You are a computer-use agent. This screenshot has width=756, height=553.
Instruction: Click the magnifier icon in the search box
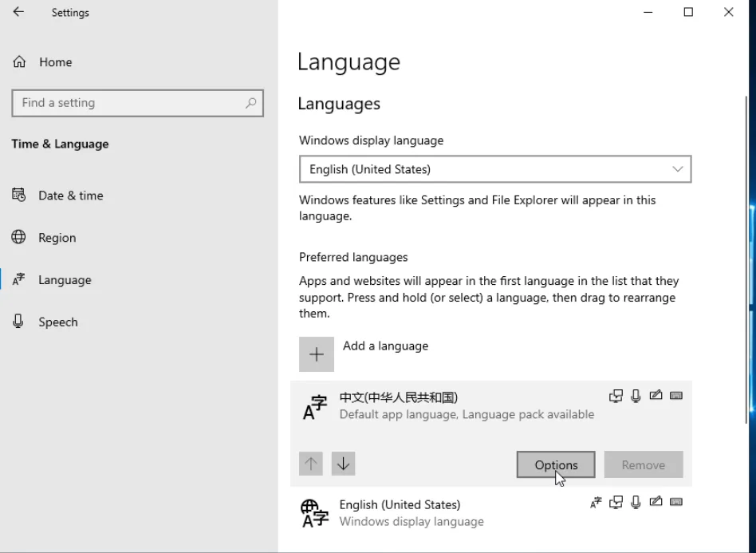250,103
